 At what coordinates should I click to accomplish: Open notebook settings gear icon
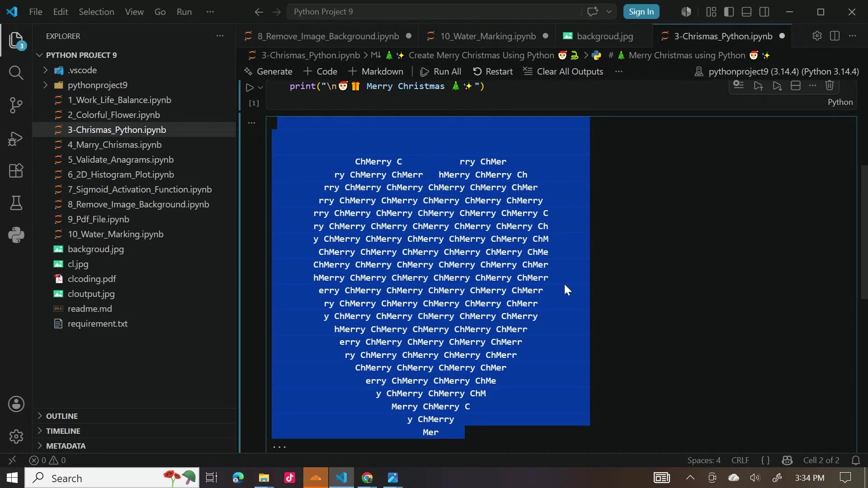817,36
